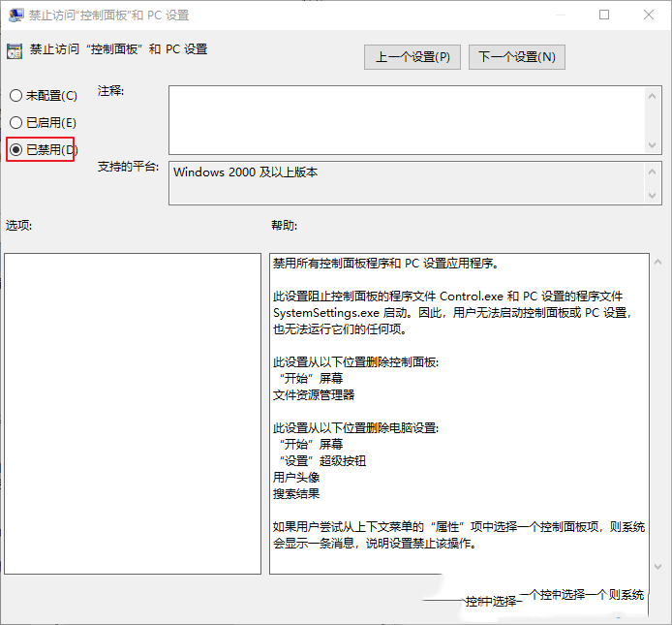Go to 上一个设置(P)
This screenshot has width=672, height=625.
coord(412,57)
